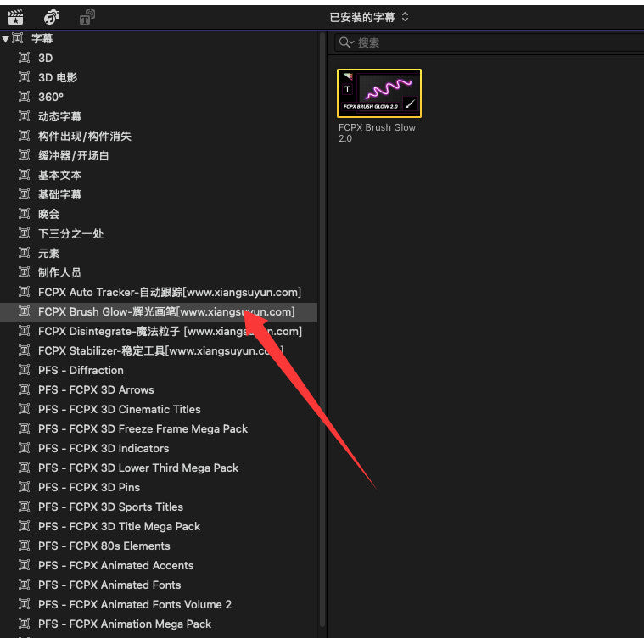Select PFS - FCPX 3D Sports Titles
The width and height of the screenshot is (644, 644).
[x=159, y=507]
